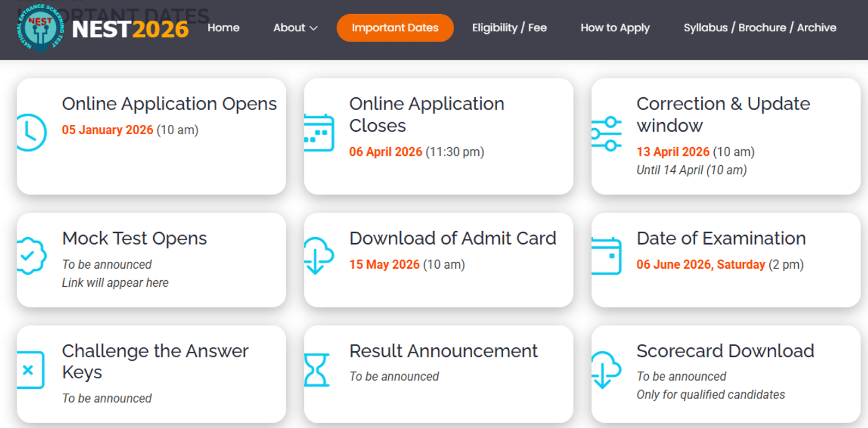
Task: Click the calendar icon beside Online Application Closes
Action: pyautogui.click(x=319, y=132)
